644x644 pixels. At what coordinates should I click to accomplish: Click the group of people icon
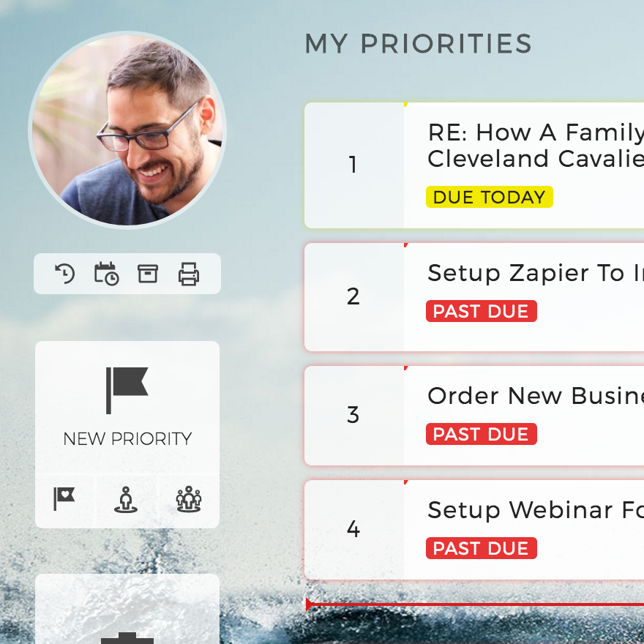coord(189,499)
